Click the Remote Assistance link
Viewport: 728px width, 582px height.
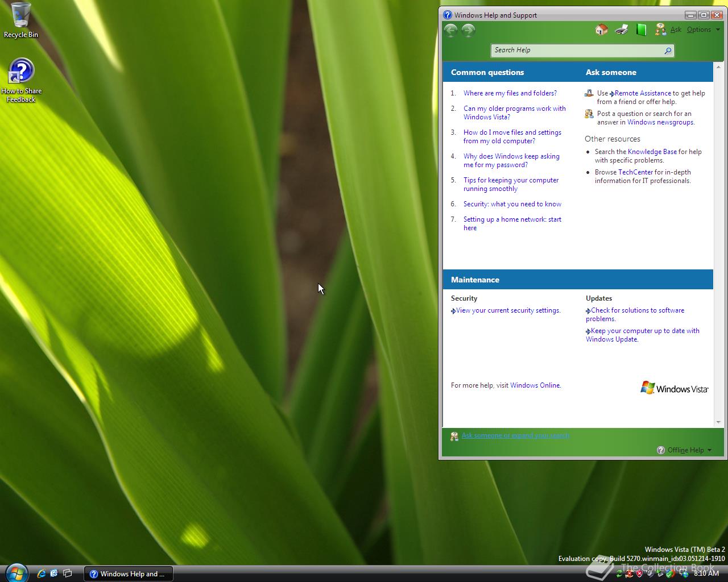point(643,93)
